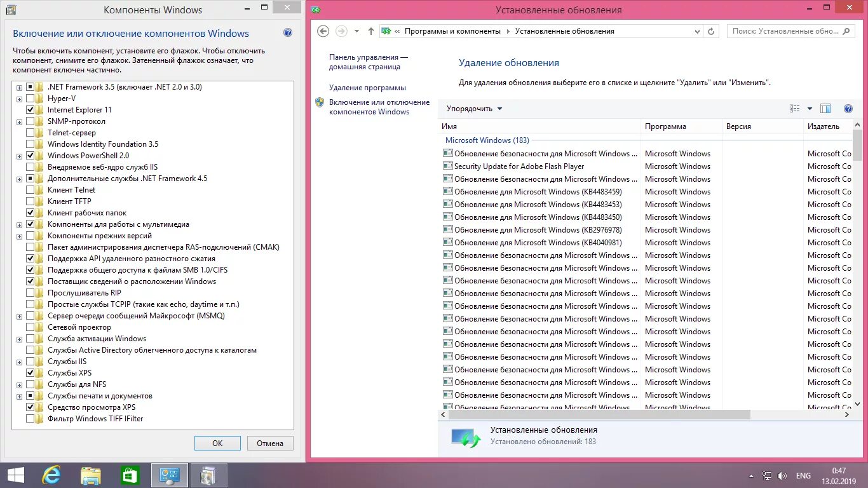Click search box Поиск: Установленные обновления

(792, 31)
